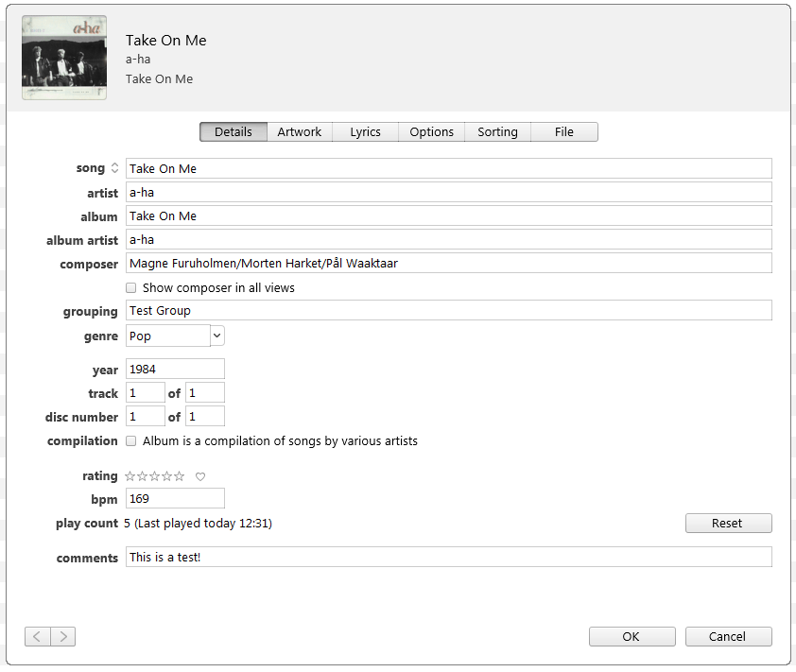Click the track number field
Screen dimensions: 796x672
click(146, 393)
